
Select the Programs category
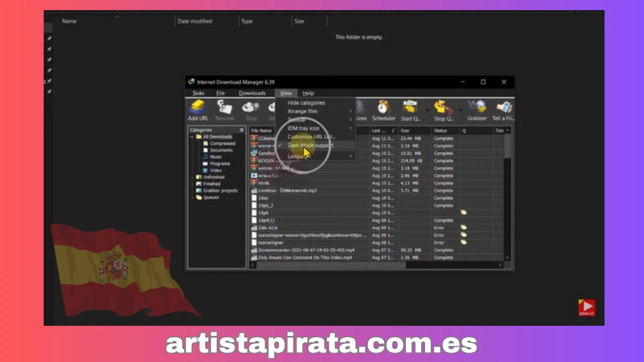coord(219,163)
